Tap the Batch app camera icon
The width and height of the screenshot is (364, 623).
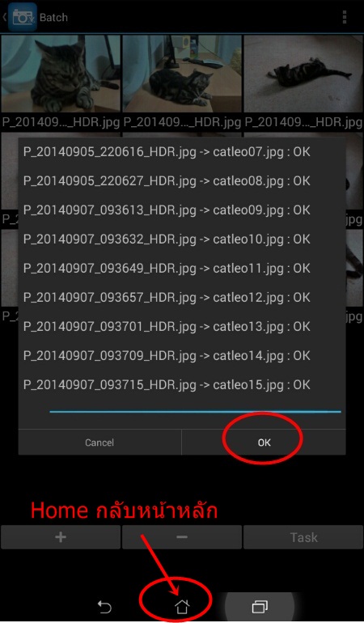[23, 17]
